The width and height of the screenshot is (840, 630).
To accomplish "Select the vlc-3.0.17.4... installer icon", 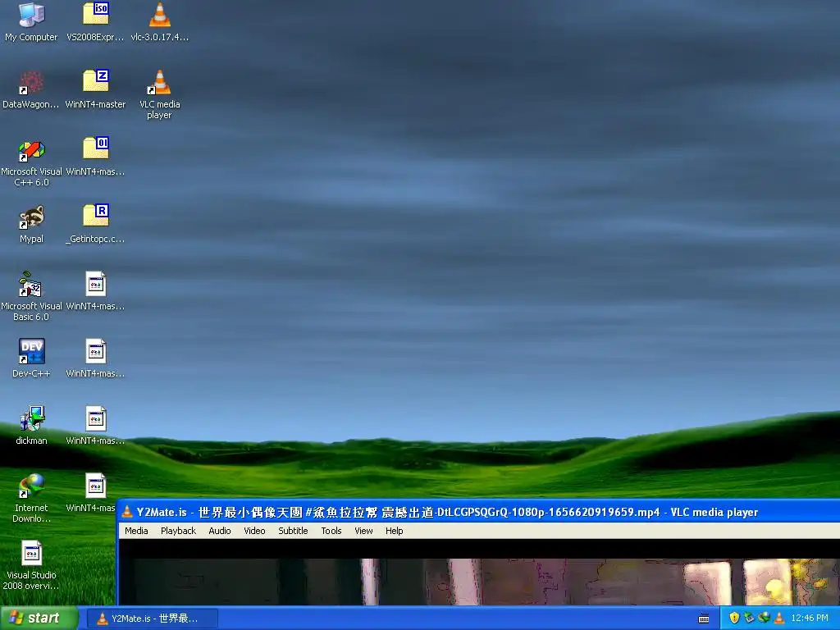I will coord(160,21).
